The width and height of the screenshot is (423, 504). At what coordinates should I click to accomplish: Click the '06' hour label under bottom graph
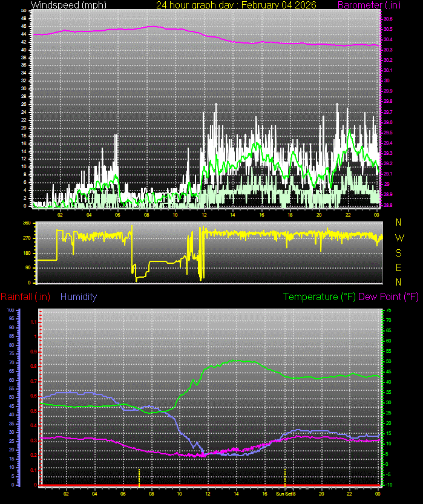tap(123, 494)
